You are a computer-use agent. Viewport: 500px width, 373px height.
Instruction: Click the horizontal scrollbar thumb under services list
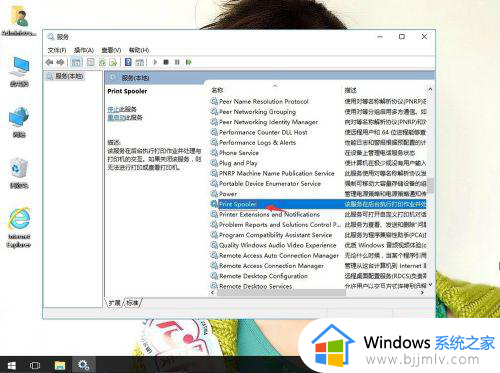282,293
